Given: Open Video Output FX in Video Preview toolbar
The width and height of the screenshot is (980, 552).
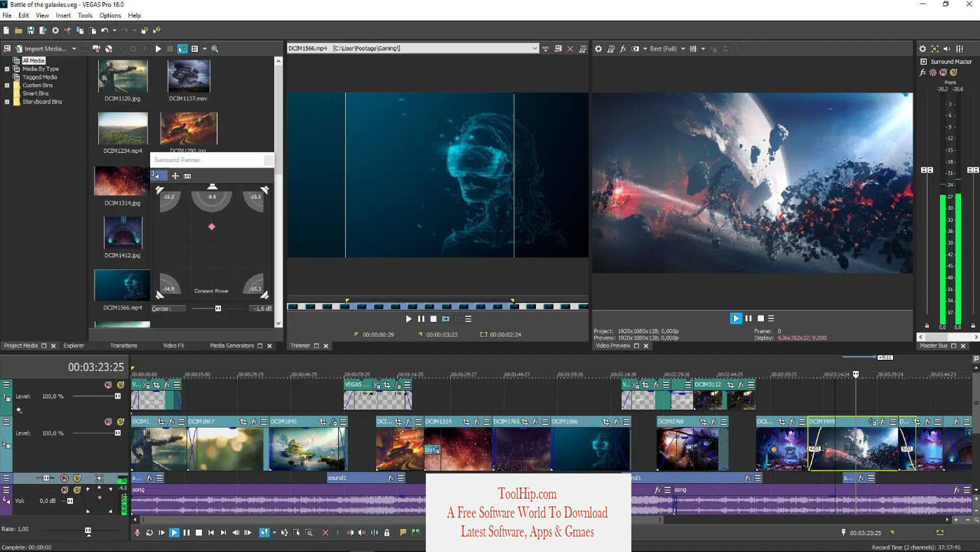Looking at the screenshot, I should (x=623, y=48).
